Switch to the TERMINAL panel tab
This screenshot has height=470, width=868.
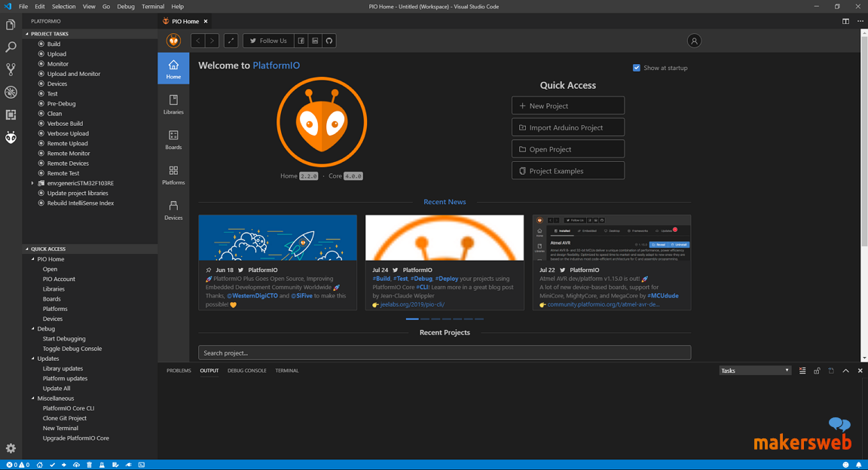pos(287,371)
